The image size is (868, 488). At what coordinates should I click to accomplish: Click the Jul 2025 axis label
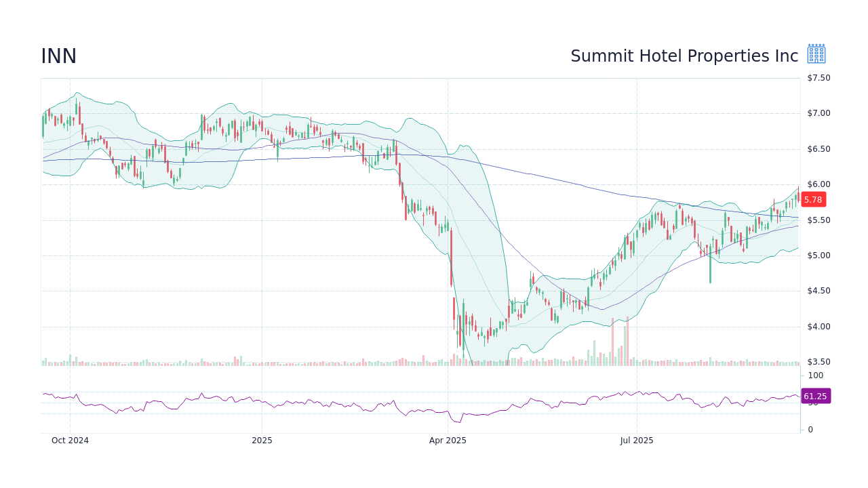pos(636,440)
